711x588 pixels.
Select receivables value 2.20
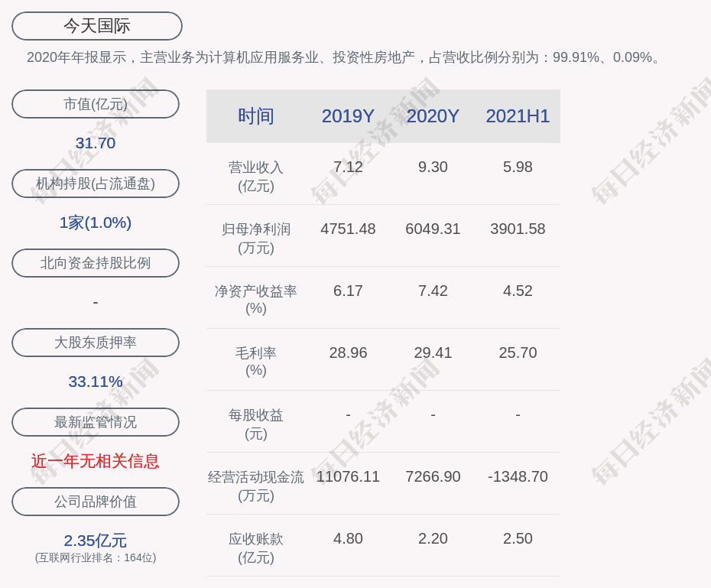click(433, 538)
